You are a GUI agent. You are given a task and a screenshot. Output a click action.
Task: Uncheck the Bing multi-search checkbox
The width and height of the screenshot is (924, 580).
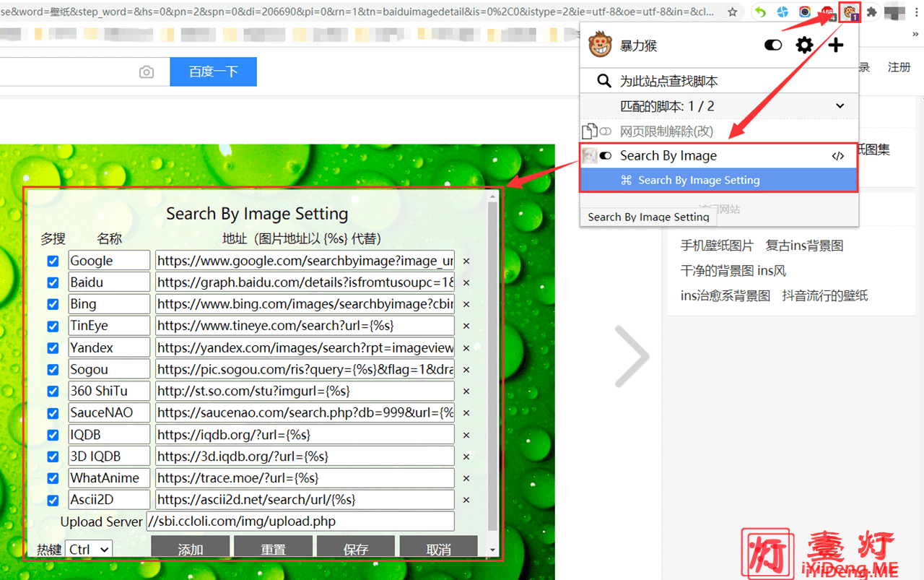(53, 304)
